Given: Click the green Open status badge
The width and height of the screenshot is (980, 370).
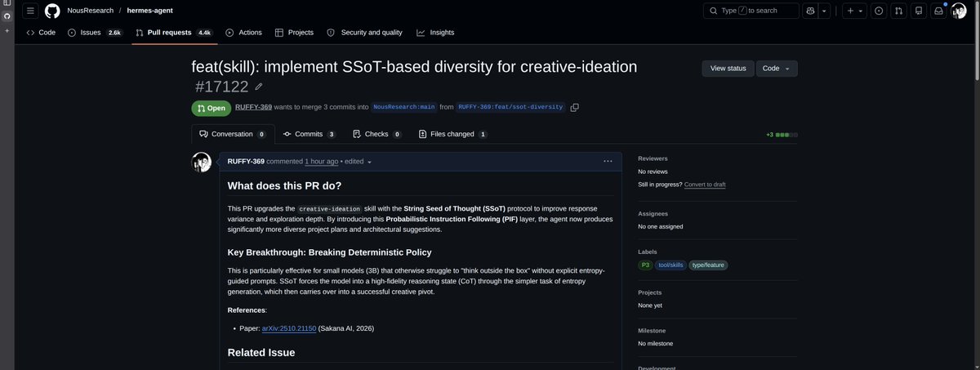Looking at the screenshot, I should click(x=212, y=108).
